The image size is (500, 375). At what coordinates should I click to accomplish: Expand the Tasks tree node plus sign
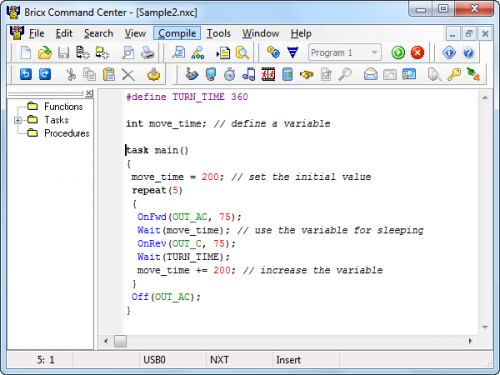[18, 120]
